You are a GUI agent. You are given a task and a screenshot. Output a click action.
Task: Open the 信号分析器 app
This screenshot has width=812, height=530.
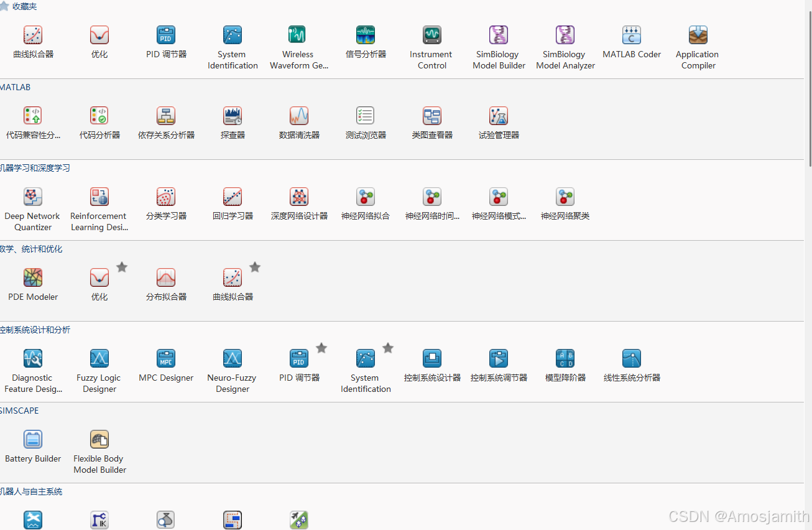point(366,42)
